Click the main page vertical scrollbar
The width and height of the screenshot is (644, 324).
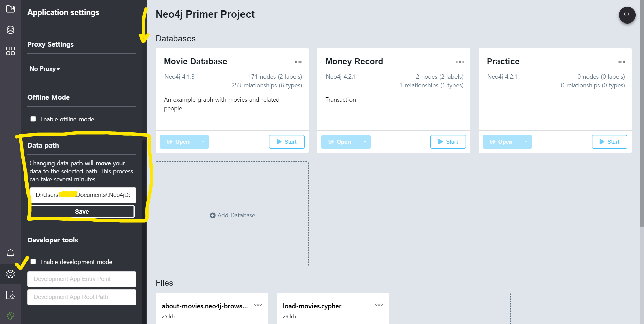(x=642, y=114)
